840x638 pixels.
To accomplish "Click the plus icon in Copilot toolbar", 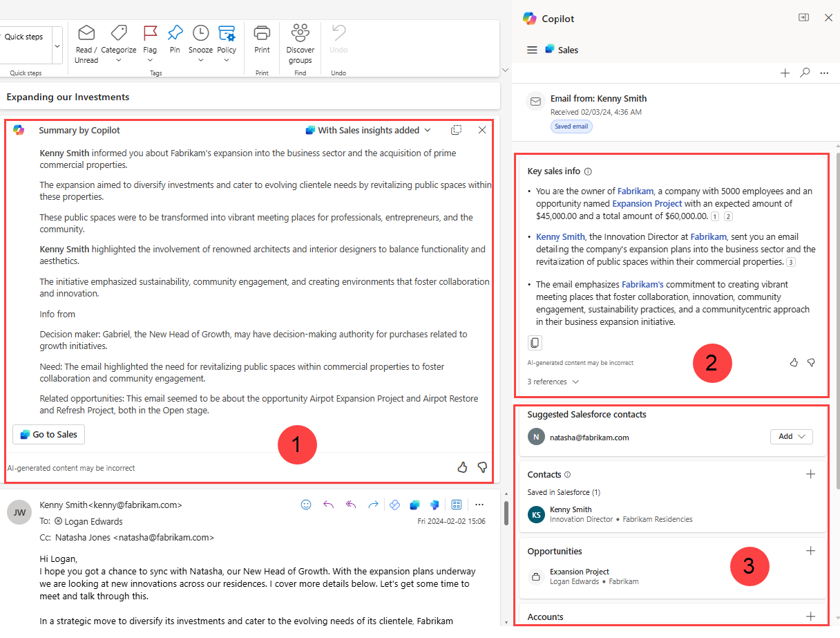I will [785, 73].
